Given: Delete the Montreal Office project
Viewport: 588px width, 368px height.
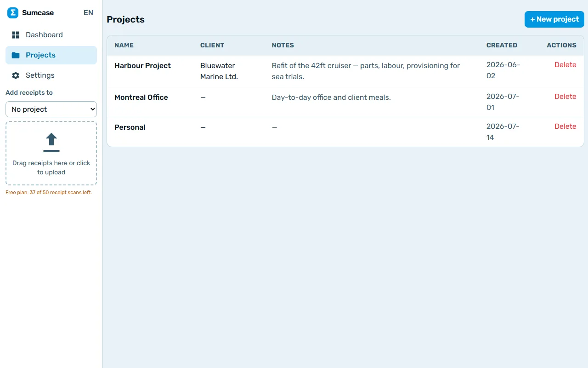Looking at the screenshot, I should (x=565, y=97).
